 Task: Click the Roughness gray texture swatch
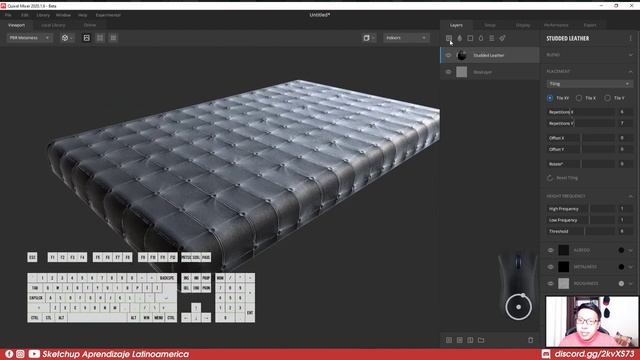(564, 283)
